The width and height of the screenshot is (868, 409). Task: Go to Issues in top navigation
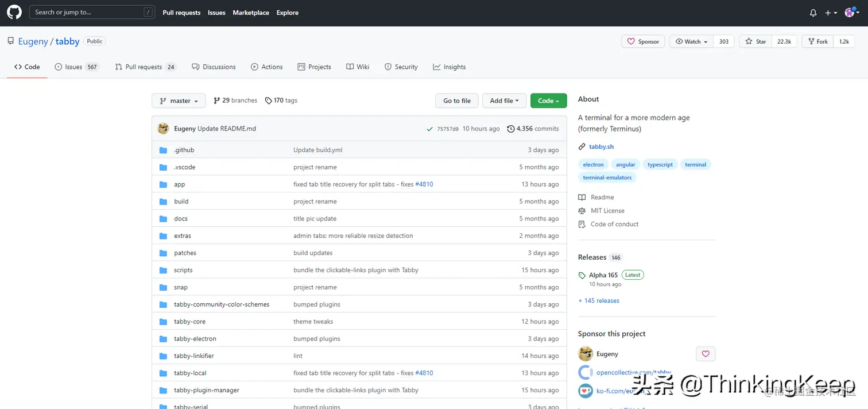click(x=216, y=13)
